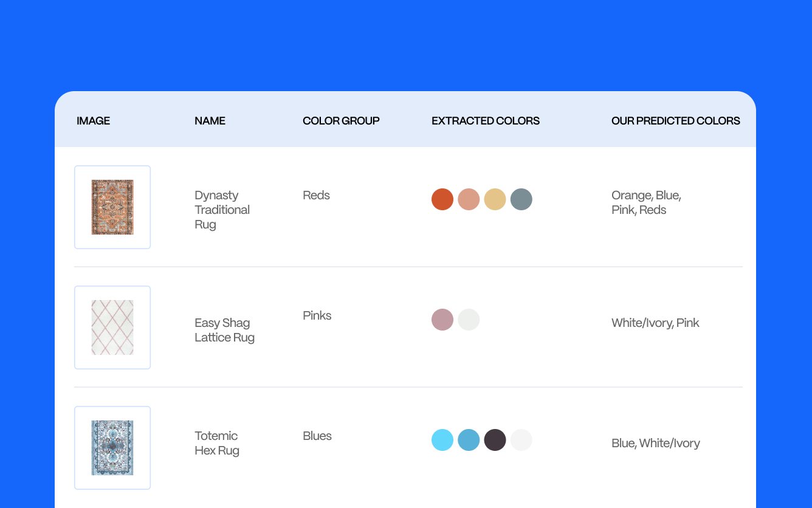Click the orange extracted color swatch
Screen dimensions: 812x508
pyautogui.click(x=442, y=199)
